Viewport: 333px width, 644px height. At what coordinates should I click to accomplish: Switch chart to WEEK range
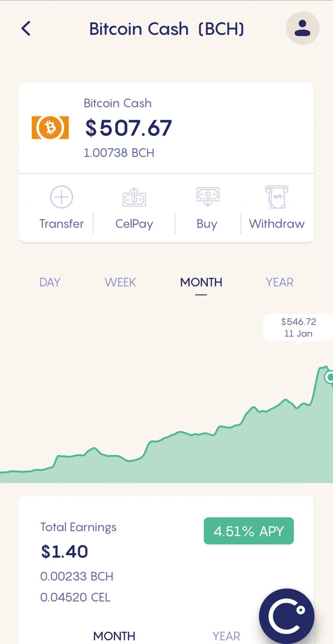(120, 282)
